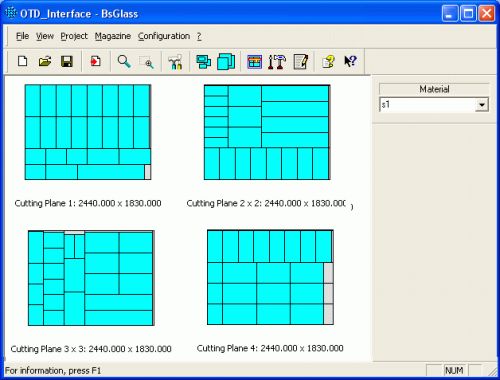
Task: Click the 'Cutting Plane 3 x 3' caption text
Action: tap(48, 349)
